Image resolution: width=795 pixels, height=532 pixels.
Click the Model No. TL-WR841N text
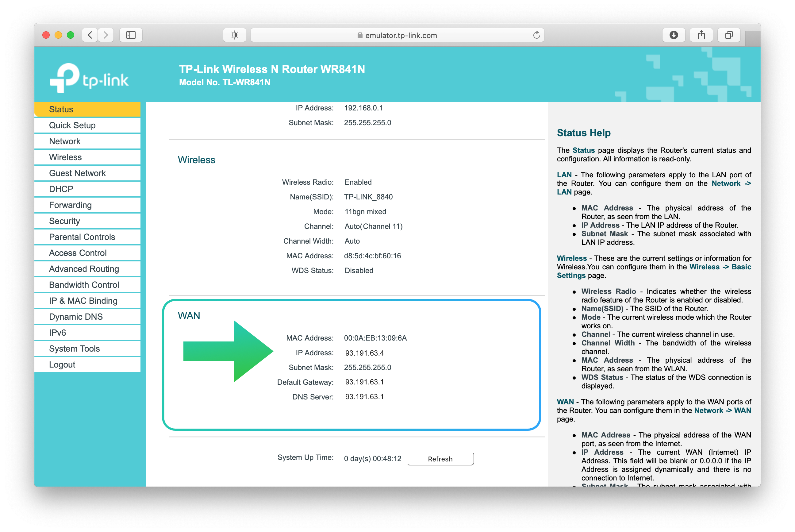click(225, 83)
